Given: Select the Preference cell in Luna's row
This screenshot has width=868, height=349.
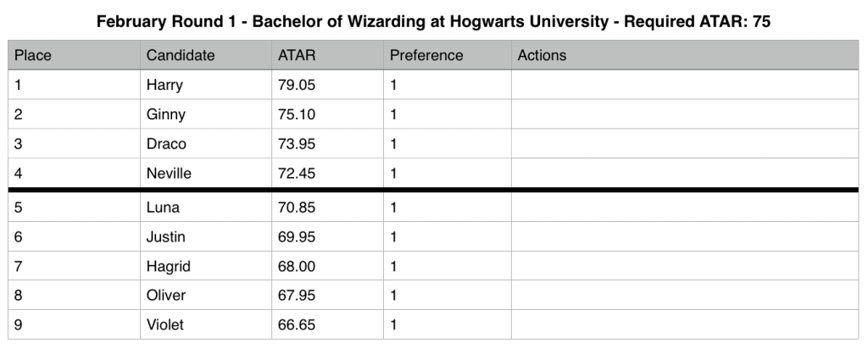Looking at the screenshot, I should [447, 208].
